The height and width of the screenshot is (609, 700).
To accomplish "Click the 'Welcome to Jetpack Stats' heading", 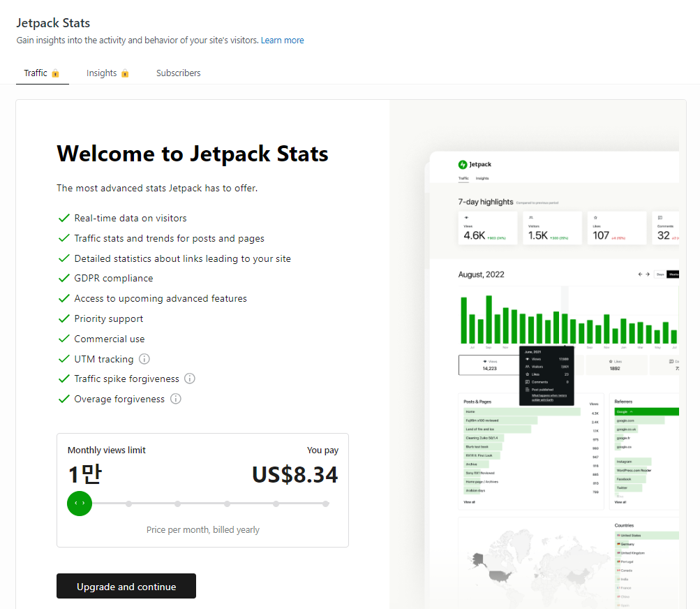I will click(193, 154).
